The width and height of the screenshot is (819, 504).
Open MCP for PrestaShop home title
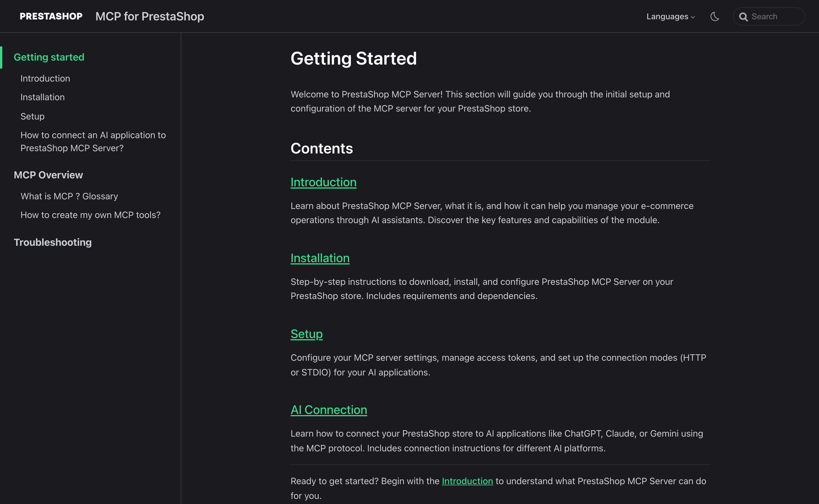click(x=150, y=16)
